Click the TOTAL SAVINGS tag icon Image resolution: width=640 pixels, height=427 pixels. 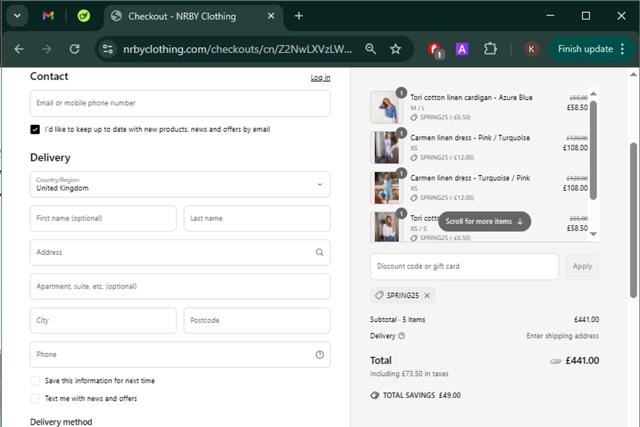[375, 395]
